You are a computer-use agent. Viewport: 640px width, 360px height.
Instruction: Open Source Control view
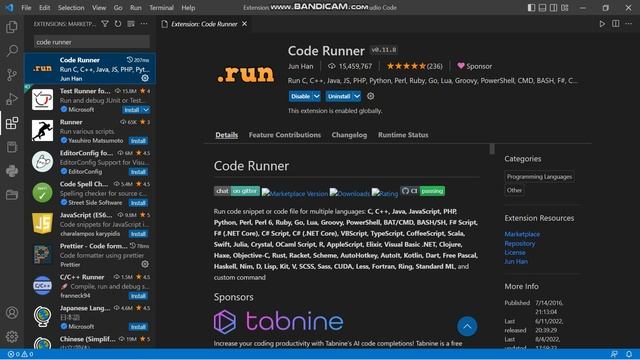tap(12, 75)
